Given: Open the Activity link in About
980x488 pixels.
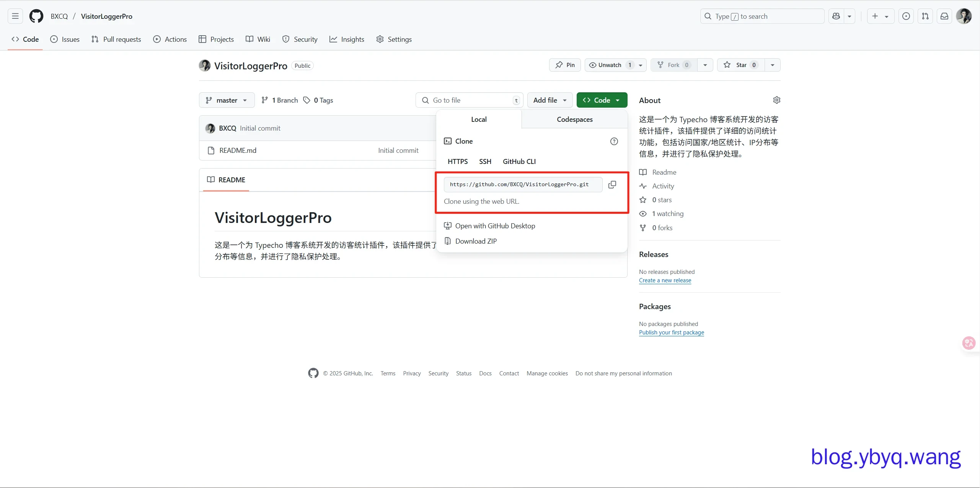Looking at the screenshot, I should pos(657,186).
